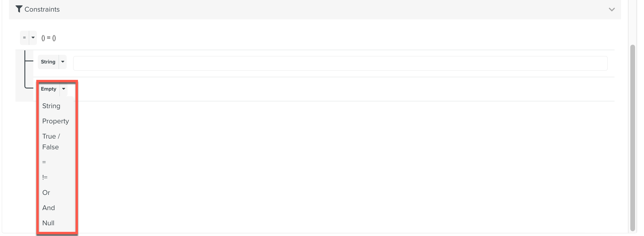Screen dimensions: 644x236
Task: Click the String type label button
Action: tap(48, 62)
